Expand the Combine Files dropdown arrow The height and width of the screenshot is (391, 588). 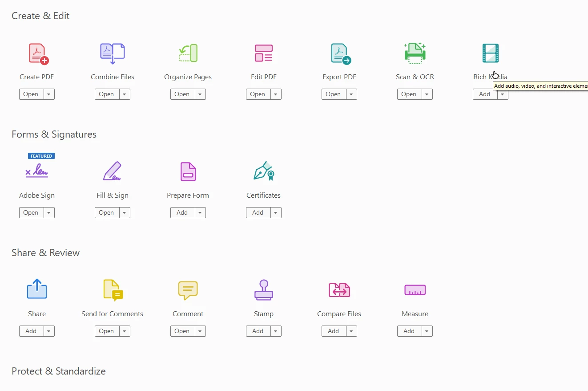tap(125, 94)
